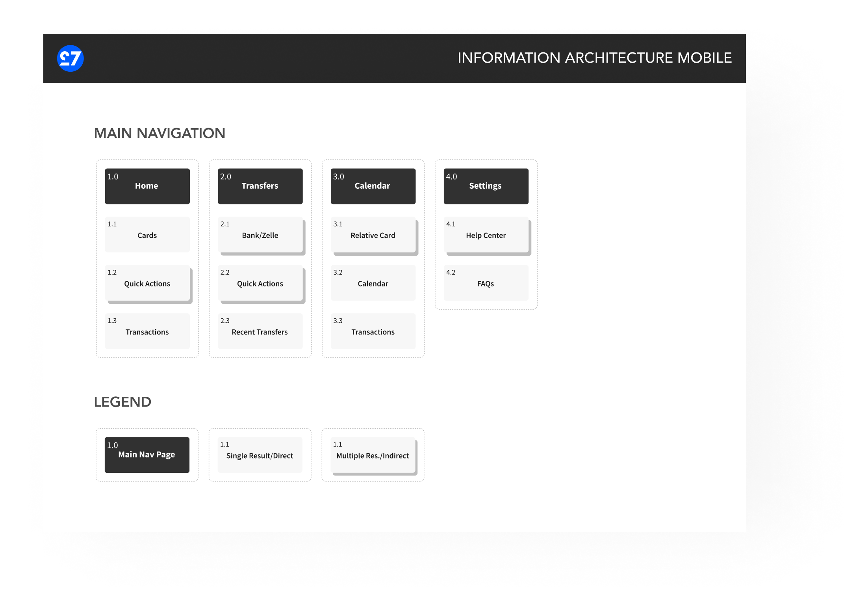Viewport: 868px width, 615px height.
Task: Click the Multiple Res./Indirect legend box
Action: click(x=373, y=455)
